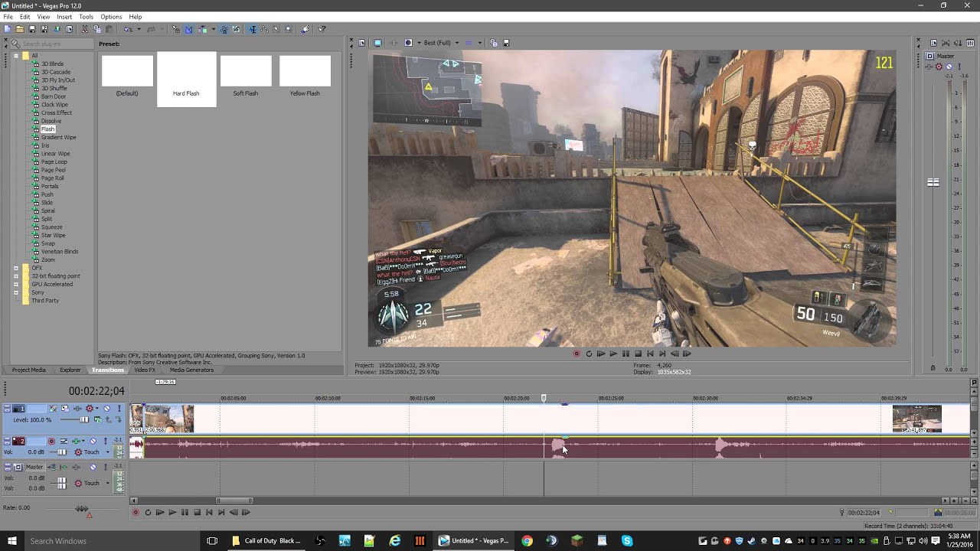Click the preview window Stop button

(638, 354)
